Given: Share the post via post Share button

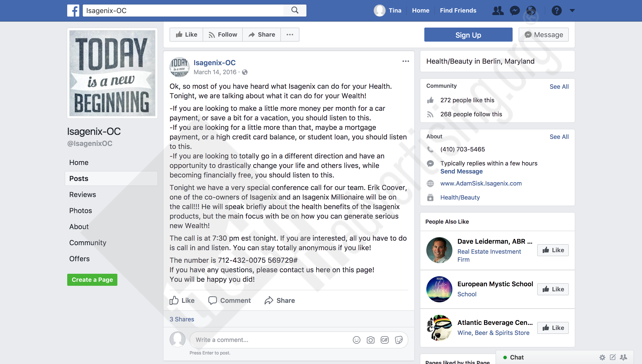Looking at the screenshot, I should [280, 300].
